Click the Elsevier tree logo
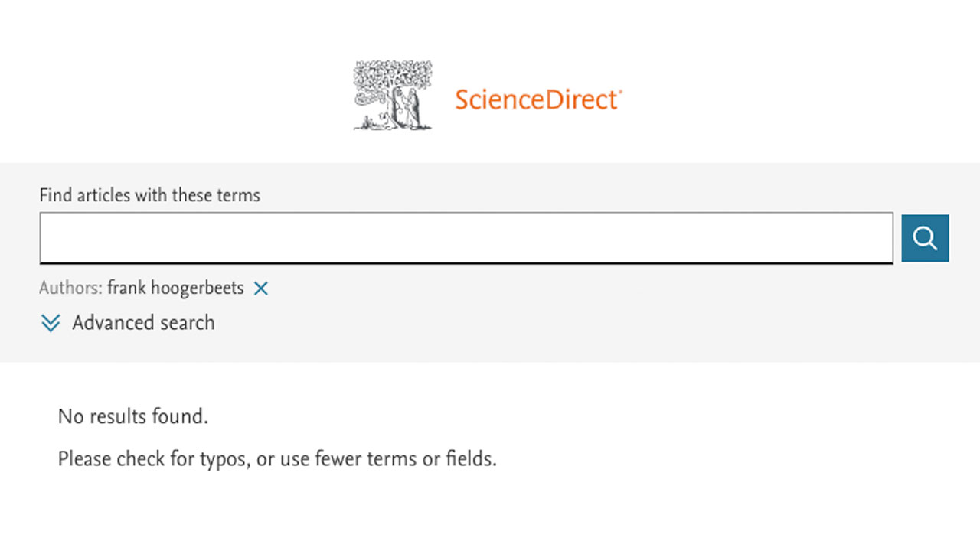 pyautogui.click(x=392, y=95)
